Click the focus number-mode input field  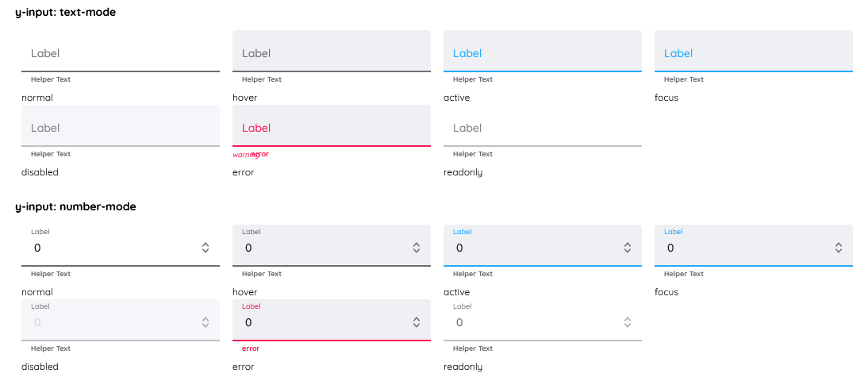coord(744,248)
